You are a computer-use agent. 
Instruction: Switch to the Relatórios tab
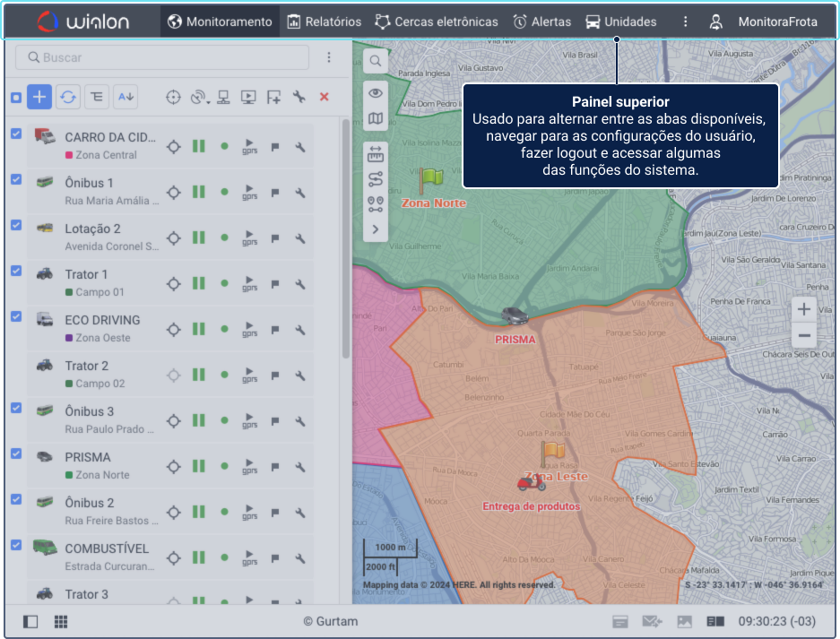pyautogui.click(x=324, y=22)
